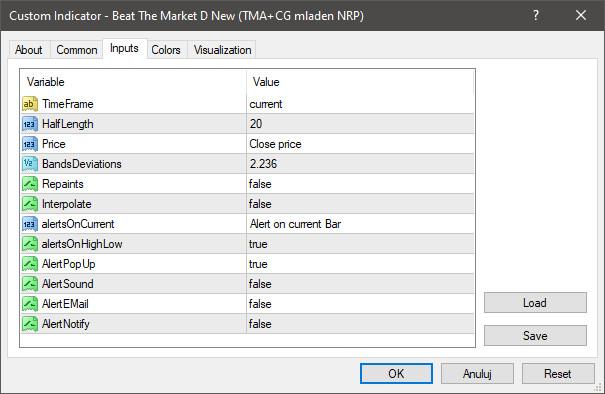605x394 pixels.
Task: Close the Custom Indicator dialog
Action: 581,15
